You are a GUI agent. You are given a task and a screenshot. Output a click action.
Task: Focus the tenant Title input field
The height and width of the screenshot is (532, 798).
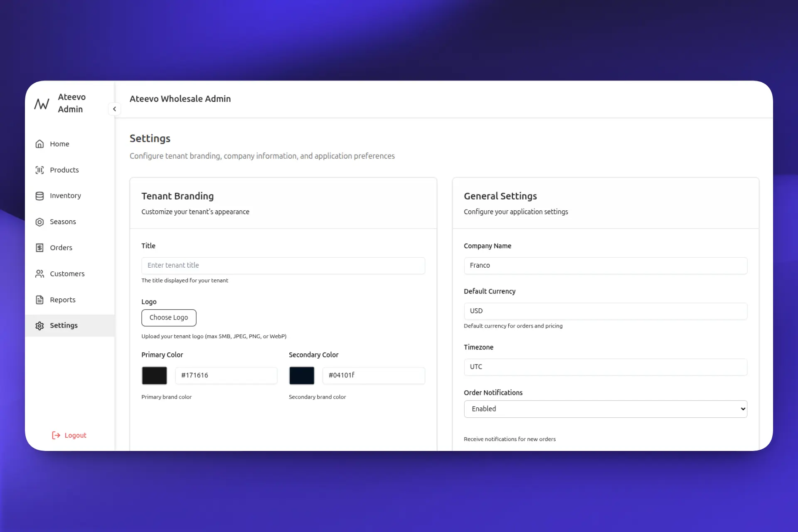pos(283,265)
